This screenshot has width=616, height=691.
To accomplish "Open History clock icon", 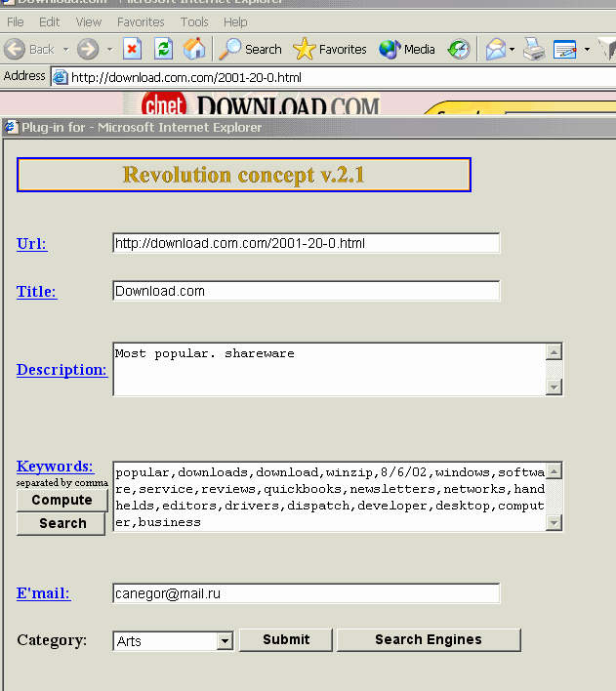I will [x=459, y=49].
